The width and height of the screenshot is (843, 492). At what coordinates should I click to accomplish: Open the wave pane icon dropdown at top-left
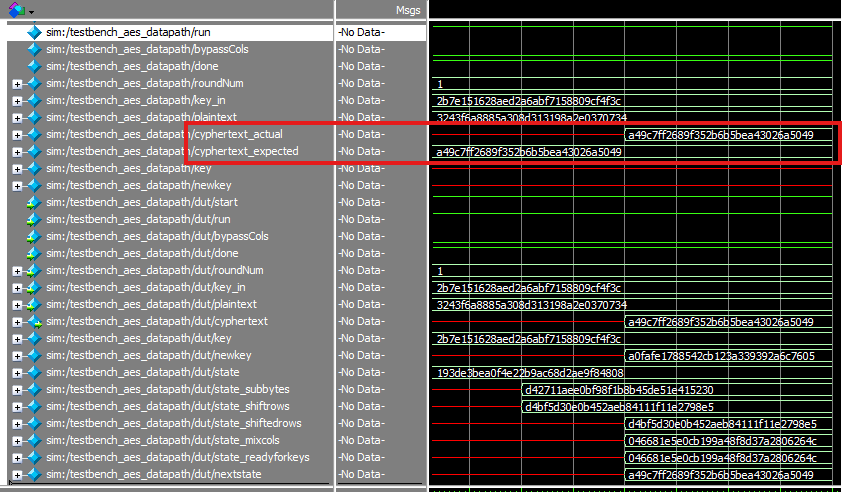point(31,9)
